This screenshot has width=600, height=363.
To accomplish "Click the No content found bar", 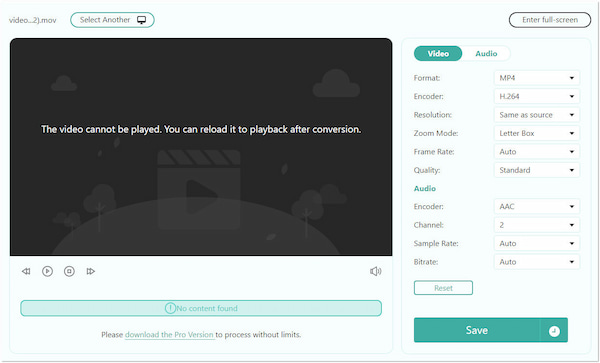I will click(201, 308).
